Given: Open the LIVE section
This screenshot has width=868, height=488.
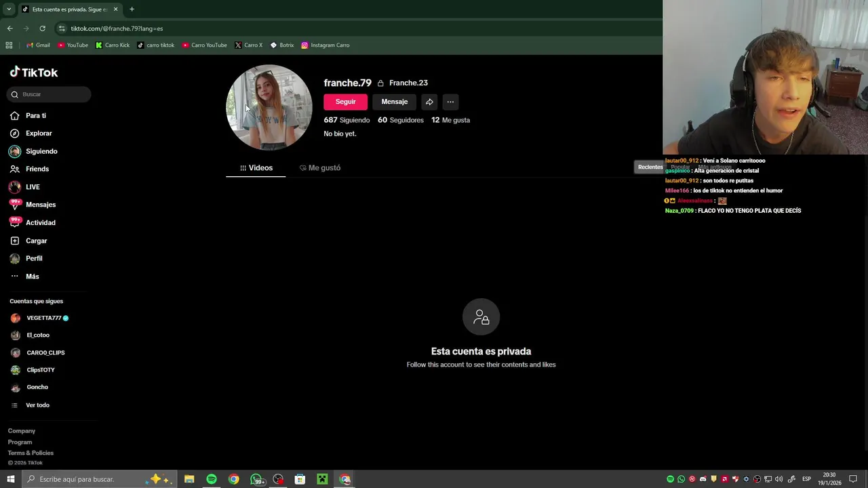Looking at the screenshot, I should 24,187.
